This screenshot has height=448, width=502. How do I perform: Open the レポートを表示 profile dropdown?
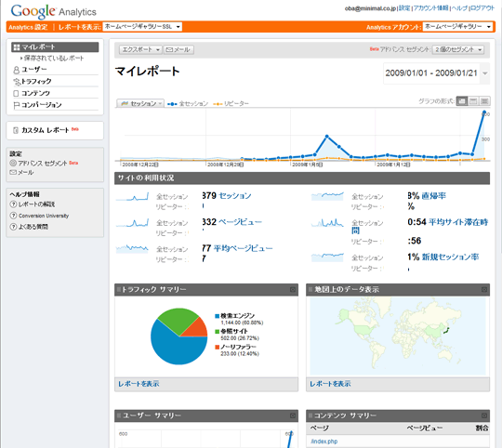pyautogui.click(x=142, y=27)
